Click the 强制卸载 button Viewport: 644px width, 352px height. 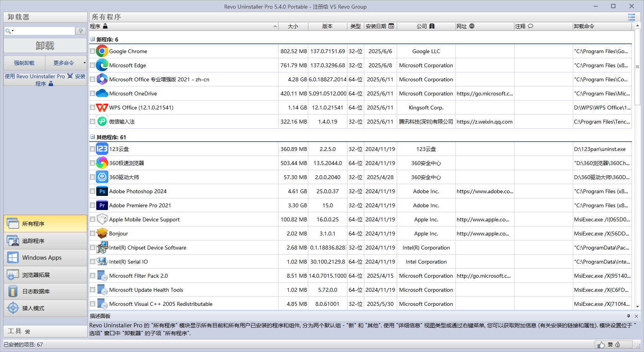click(x=24, y=63)
